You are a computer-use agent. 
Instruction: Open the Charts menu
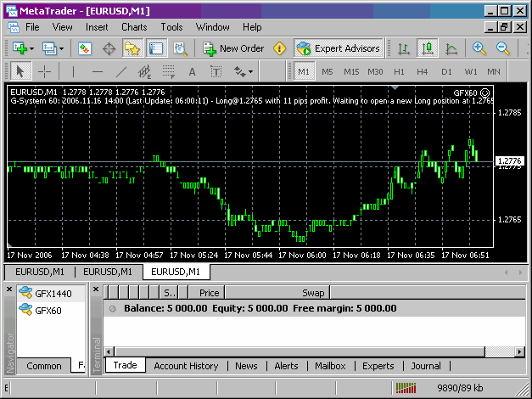134,27
